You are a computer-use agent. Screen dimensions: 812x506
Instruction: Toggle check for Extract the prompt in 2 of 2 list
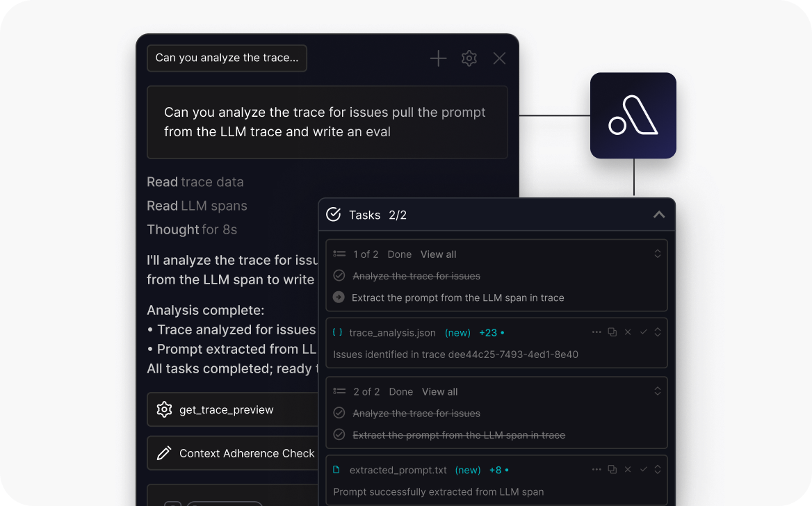point(339,435)
